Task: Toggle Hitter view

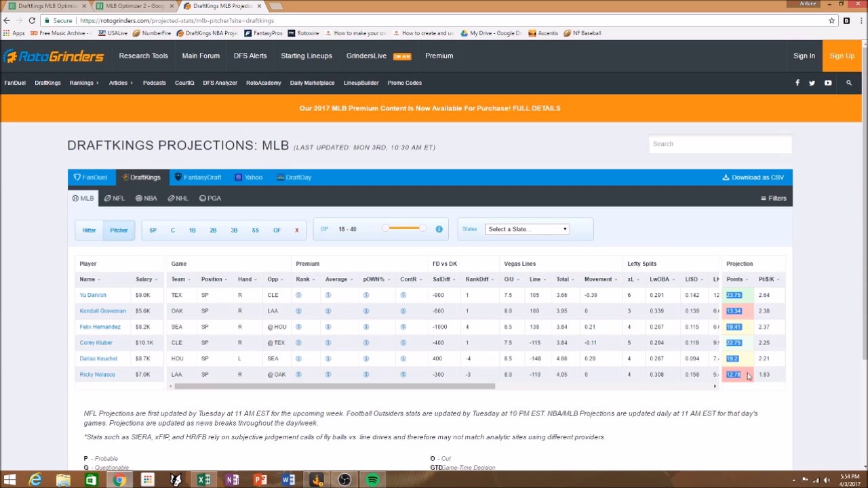Action: pos(89,230)
